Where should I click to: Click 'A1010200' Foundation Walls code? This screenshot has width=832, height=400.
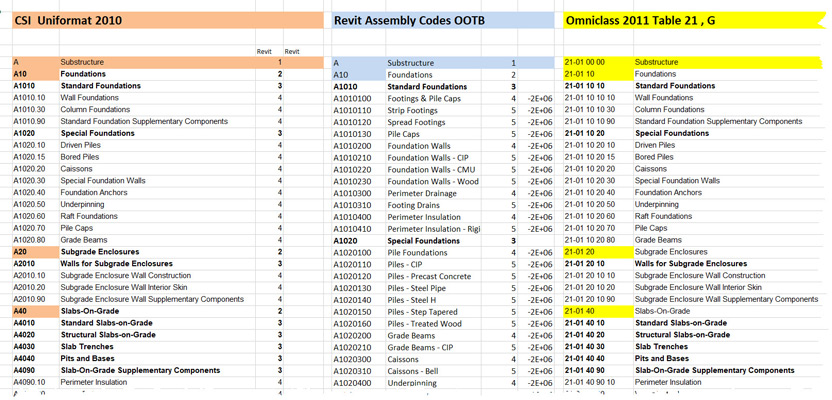pyautogui.click(x=359, y=146)
